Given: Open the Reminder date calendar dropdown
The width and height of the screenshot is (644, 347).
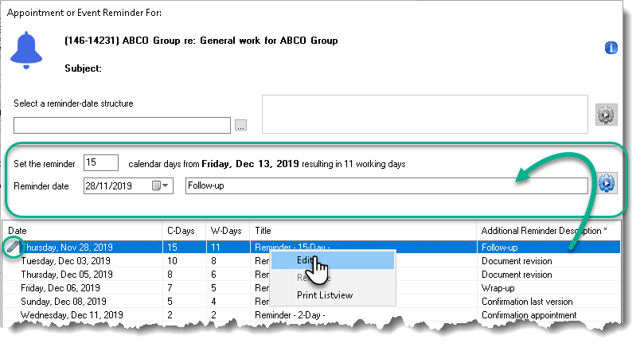Looking at the screenshot, I should pos(161,185).
